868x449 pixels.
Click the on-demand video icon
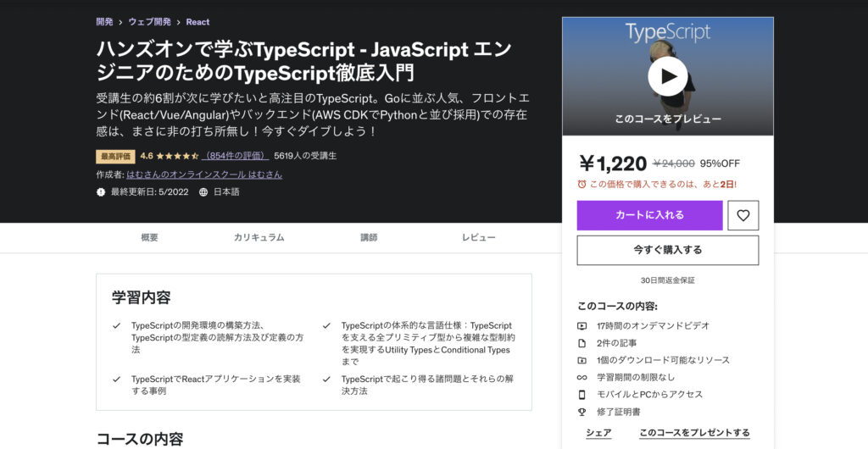(581, 325)
